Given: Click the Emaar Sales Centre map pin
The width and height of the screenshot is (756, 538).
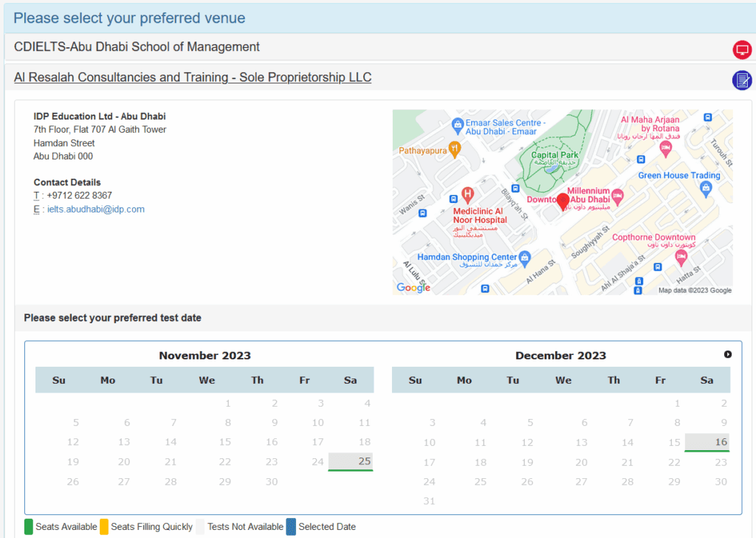Looking at the screenshot, I should 458,125.
